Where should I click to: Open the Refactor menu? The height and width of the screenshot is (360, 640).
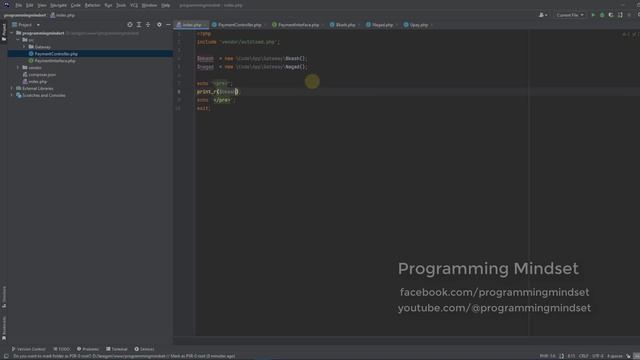pos(92,5)
